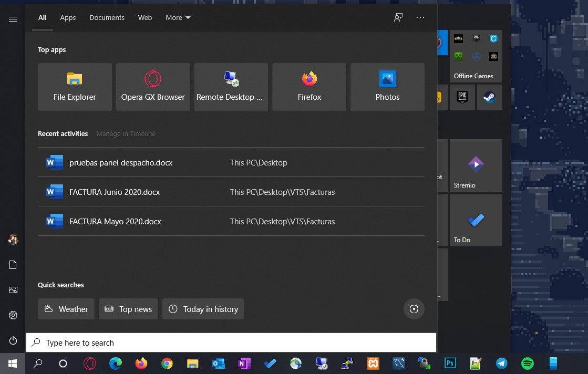Open Spotify from the taskbar
588x374 pixels.
(x=527, y=363)
